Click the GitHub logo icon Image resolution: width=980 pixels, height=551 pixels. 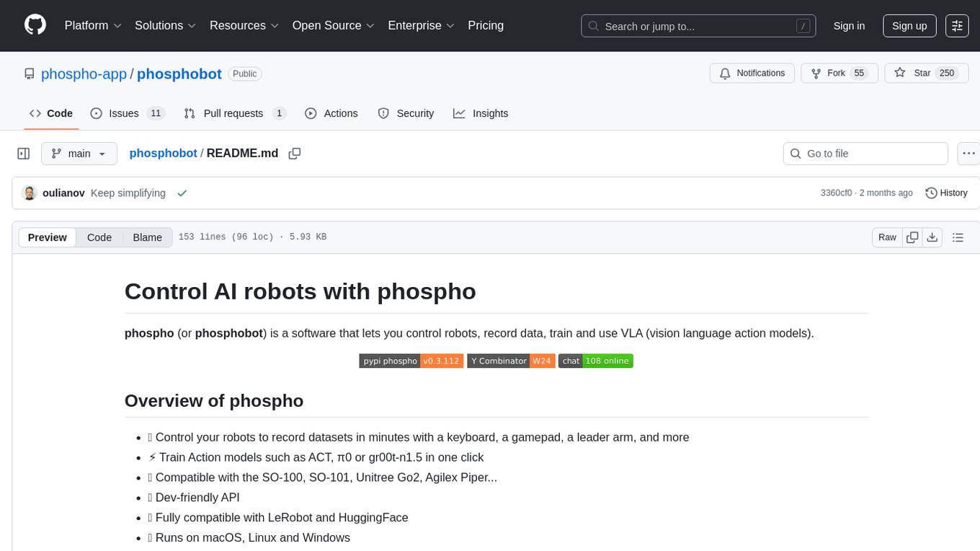(35, 25)
